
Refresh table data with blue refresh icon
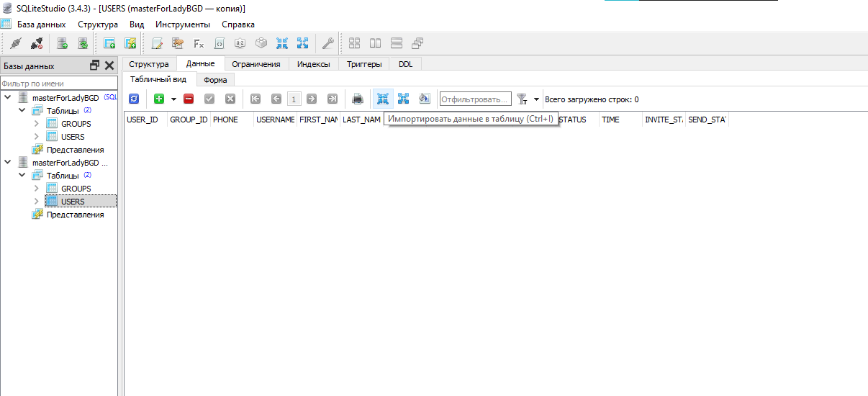click(x=133, y=99)
